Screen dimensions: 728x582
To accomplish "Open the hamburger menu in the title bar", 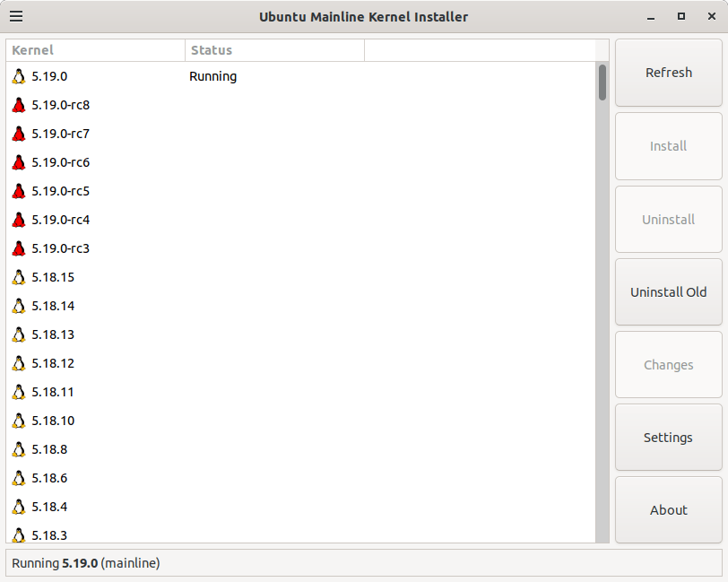I will [16, 16].
